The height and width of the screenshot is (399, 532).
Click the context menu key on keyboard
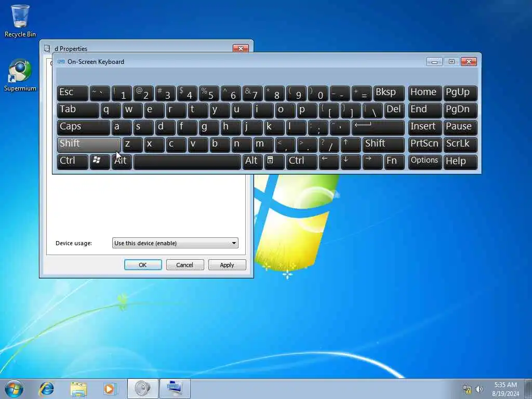(274, 162)
